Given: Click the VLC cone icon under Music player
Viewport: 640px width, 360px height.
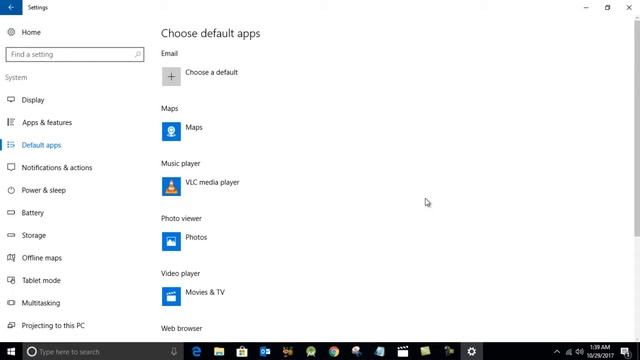Looking at the screenshot, I should pyautogui.click(x=171, y=187).
